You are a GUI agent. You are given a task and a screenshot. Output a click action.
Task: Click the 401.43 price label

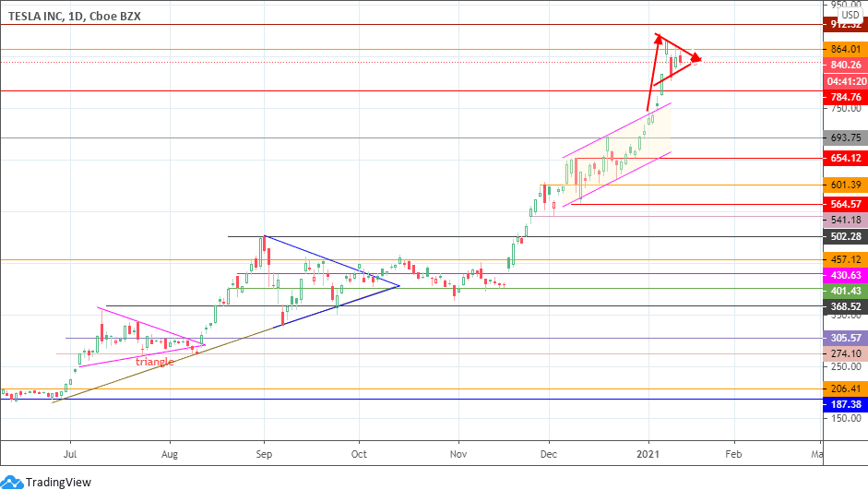[845, 291]
